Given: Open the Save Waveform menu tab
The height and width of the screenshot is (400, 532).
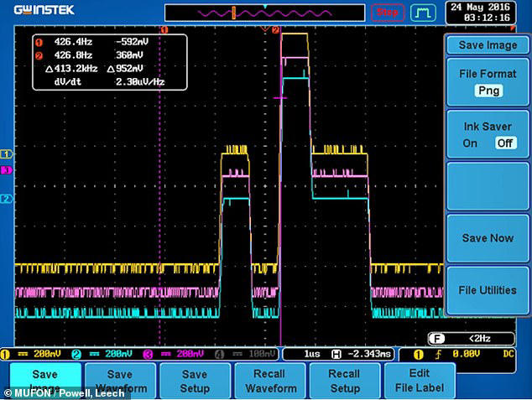Looking at the screenshot, I should pyautogui.click(x=121, y=381).
